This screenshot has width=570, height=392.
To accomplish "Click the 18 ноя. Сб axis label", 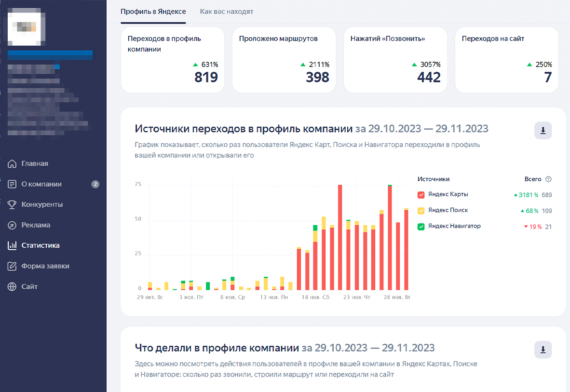I will 315,297.
